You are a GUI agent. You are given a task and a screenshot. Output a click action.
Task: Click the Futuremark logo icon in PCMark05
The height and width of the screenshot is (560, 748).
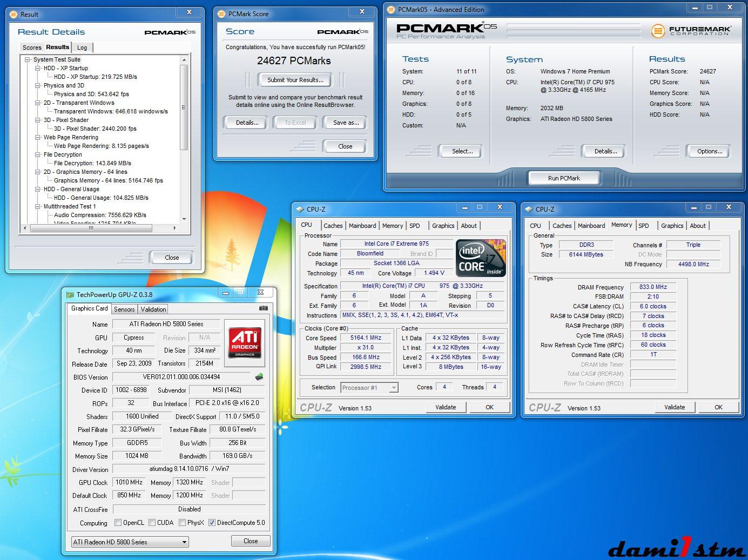657,31
